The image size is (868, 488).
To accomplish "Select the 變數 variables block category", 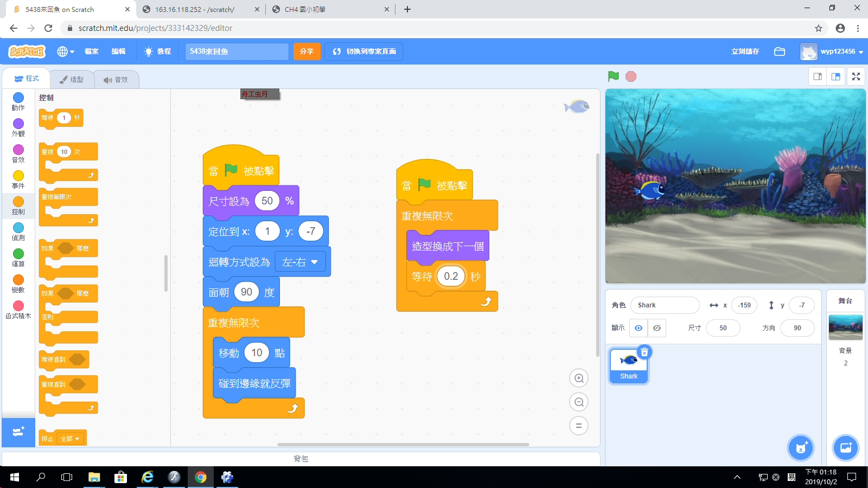I will (18, 284).
